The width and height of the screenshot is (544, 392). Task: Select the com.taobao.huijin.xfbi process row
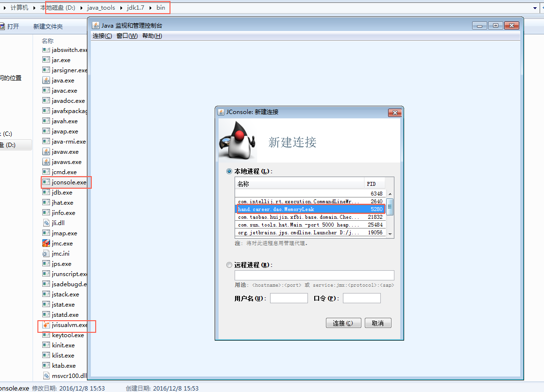tap(310, 217)
